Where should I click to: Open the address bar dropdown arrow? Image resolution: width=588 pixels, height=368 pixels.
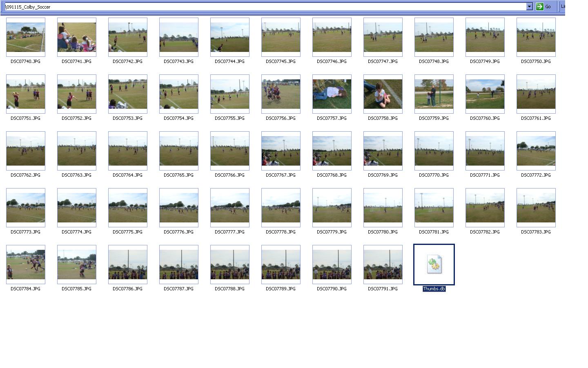(529, 7)
